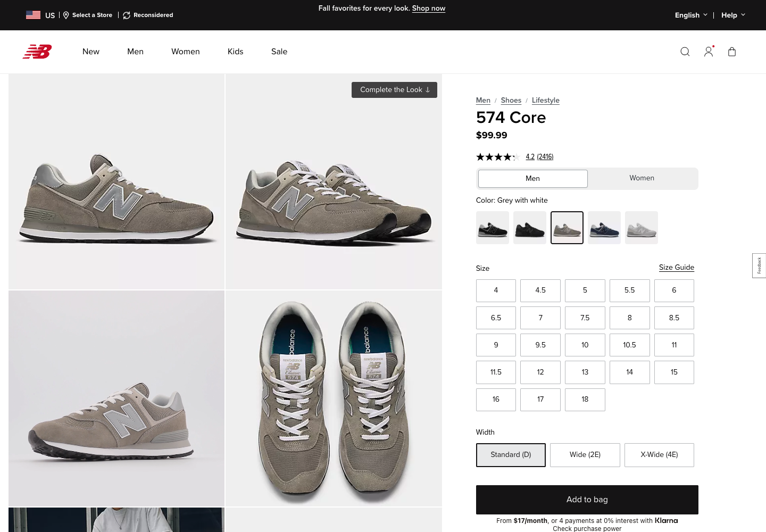
Task: Open the Sale menu
Action: pos(279,52)
